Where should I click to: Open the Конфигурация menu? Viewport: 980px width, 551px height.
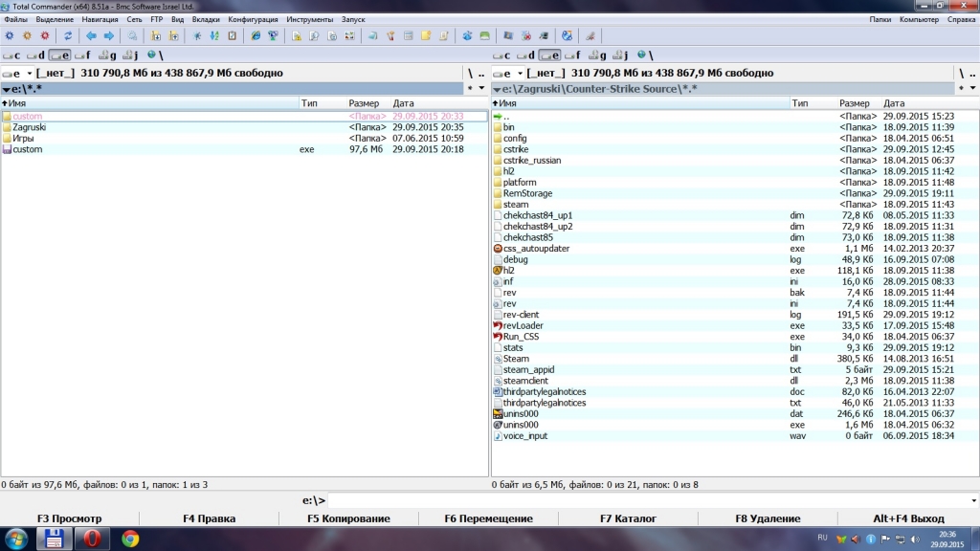pyautogui.click(x=253, y=19)
